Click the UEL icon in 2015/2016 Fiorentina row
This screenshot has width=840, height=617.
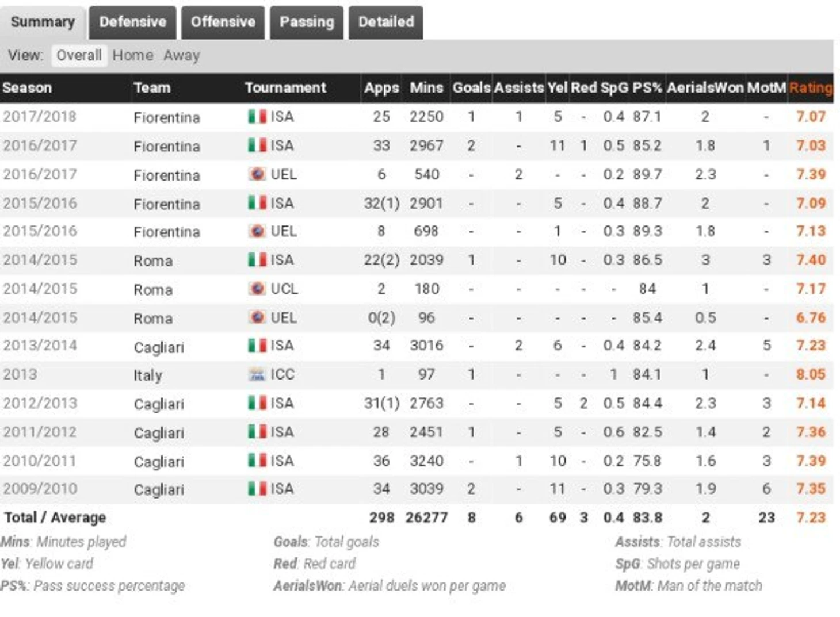(x=257, y=231)
